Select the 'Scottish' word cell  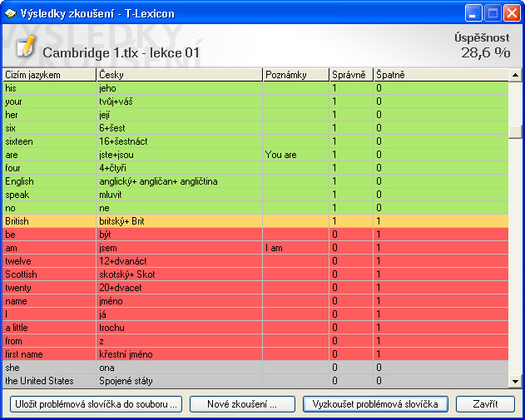[x=50, y=274]
